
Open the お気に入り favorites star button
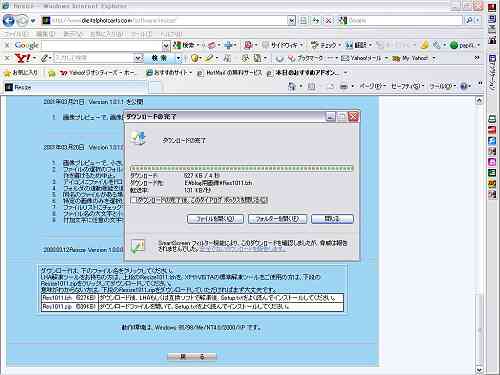point(21,73)
